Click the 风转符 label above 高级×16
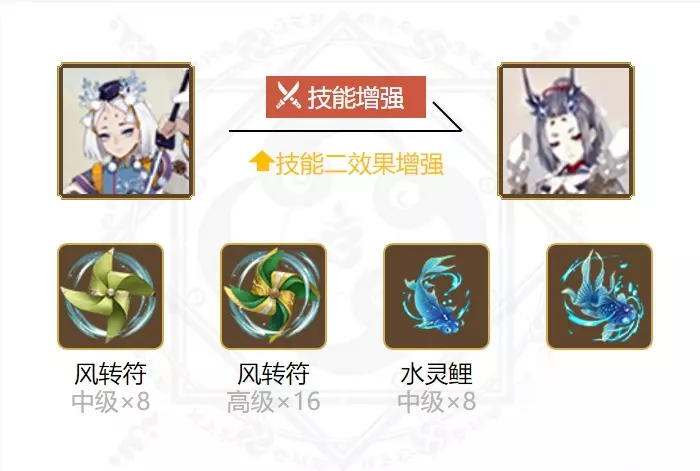This screenshot has height=471, width=700. tap(273, 374)
